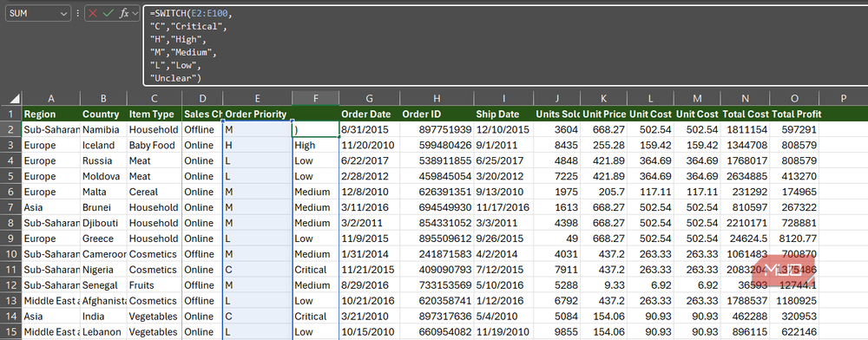Select row 1 header
This screenshot has width=868, height=340.
pyautogui.click(x=11, y=114)
